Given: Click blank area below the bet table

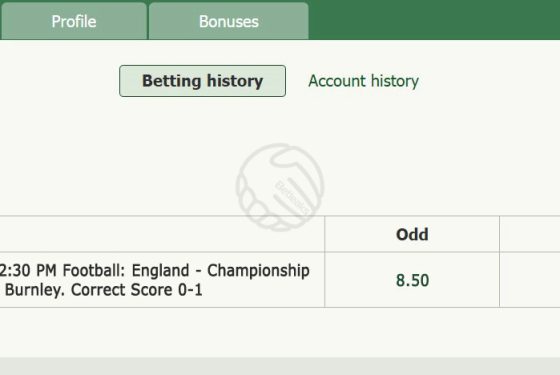Looking at the screenshot, I should (280, 332).
